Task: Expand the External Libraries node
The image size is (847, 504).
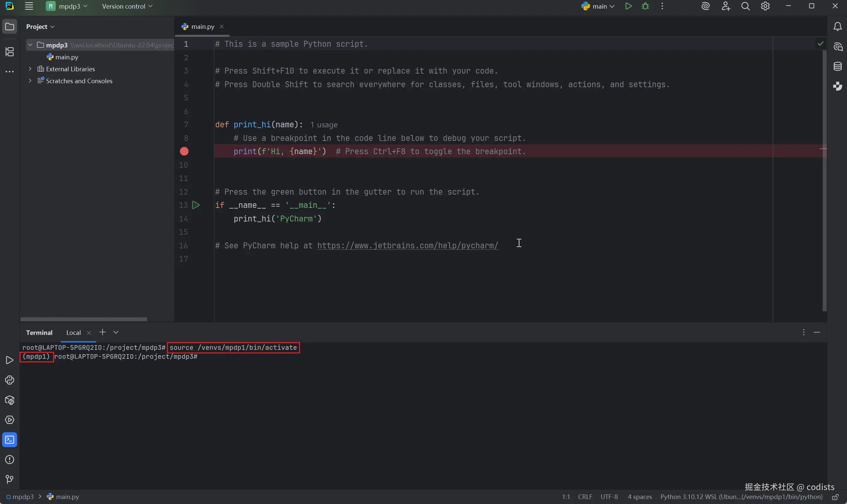Action: [30, 69]
